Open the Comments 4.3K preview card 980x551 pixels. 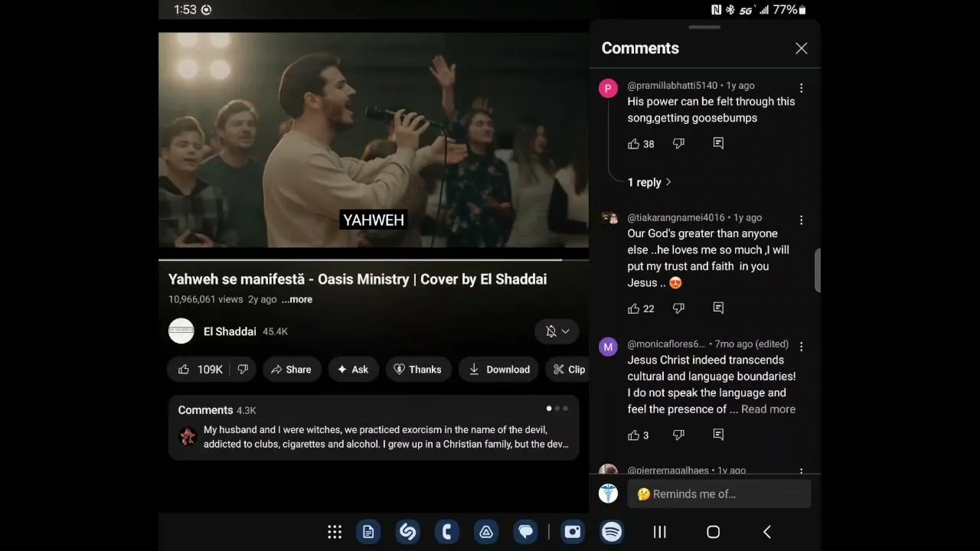[374, 429]
